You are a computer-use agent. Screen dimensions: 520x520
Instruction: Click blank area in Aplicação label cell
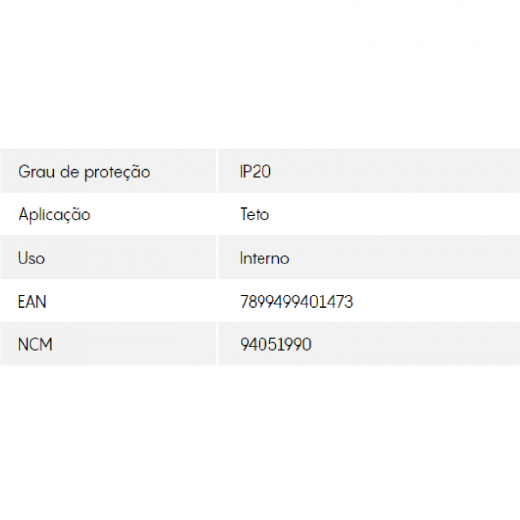click(x=153, y=214)
